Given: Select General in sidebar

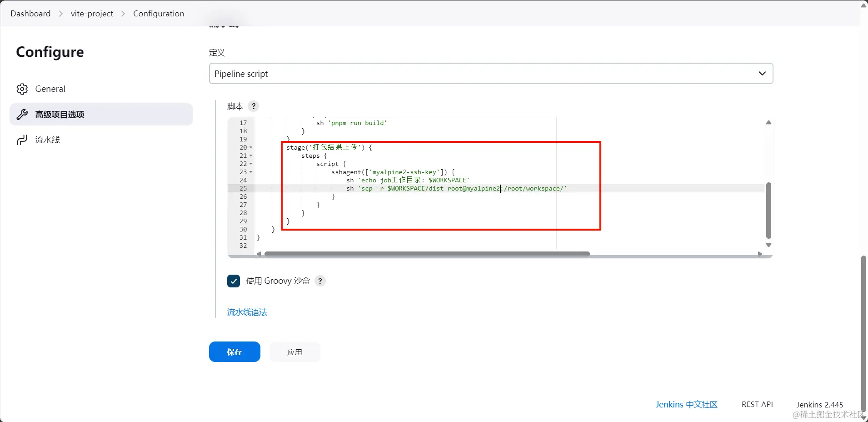Looking at the screenshot, I should coord(101,89).
